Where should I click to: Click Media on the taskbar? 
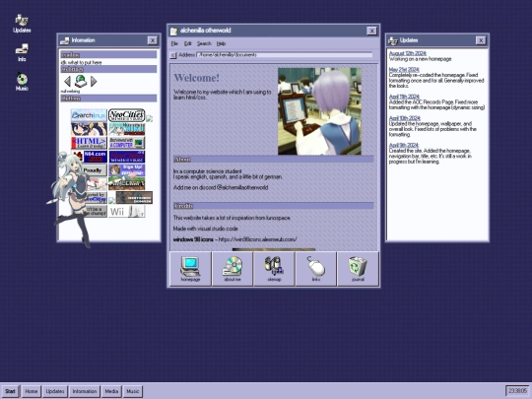tap(111, 391)
